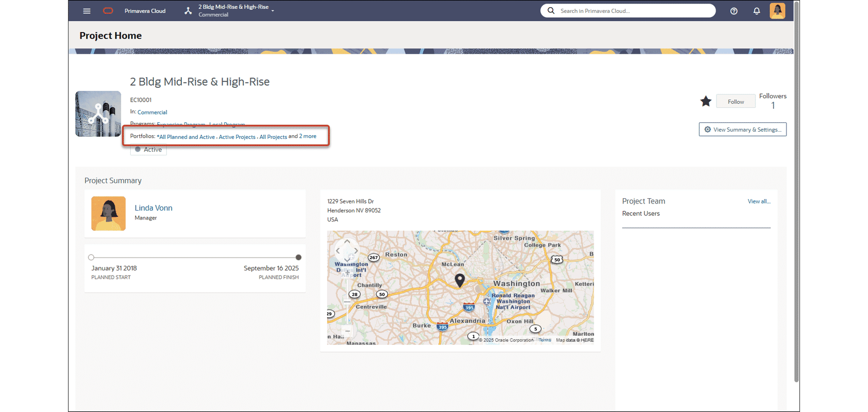The width and height of the screenshot is (868, 412).
Task: Expand the '2 more' portfolios link
Action: (x=308, y=136)
